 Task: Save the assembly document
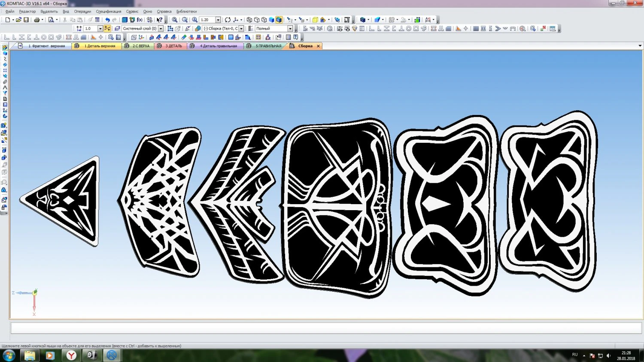[26, 20]
